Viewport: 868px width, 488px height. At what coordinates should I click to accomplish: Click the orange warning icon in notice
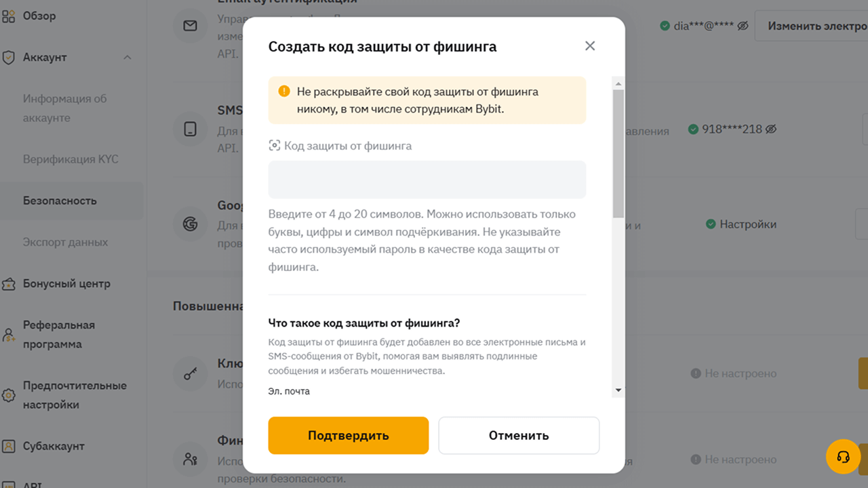[284, 91]
